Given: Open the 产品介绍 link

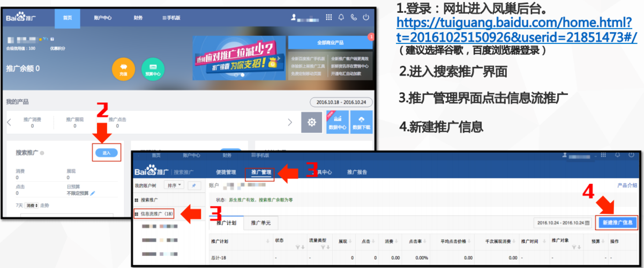Looking at the screenshot, I should pos(627,185).
